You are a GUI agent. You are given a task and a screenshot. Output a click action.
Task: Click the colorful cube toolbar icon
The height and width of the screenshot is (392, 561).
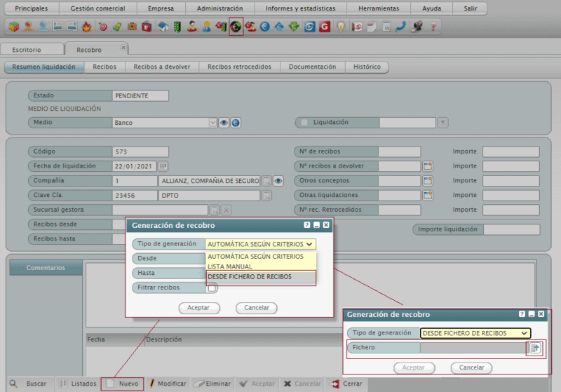pyautogui.click(x=14, y=27)
